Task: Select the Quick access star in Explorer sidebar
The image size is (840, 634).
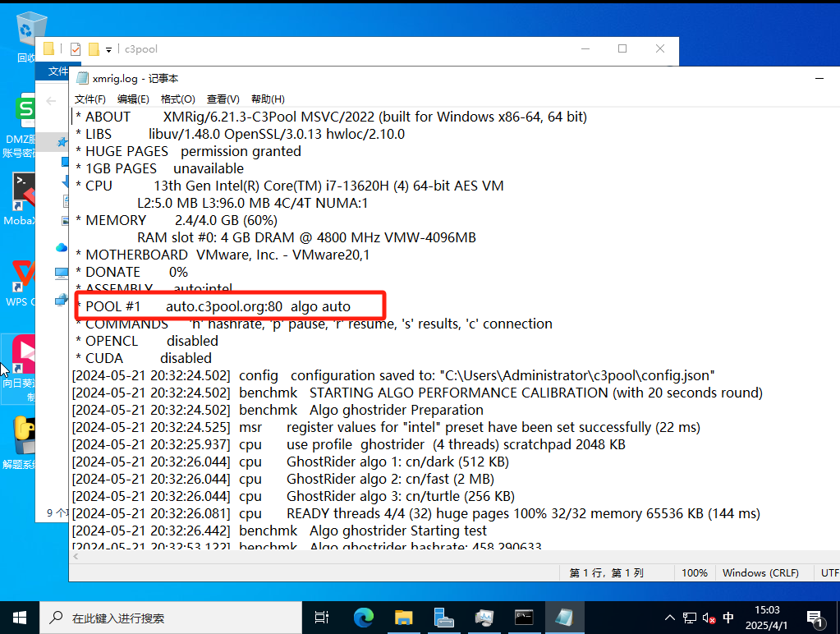Action: click(62, 142)
